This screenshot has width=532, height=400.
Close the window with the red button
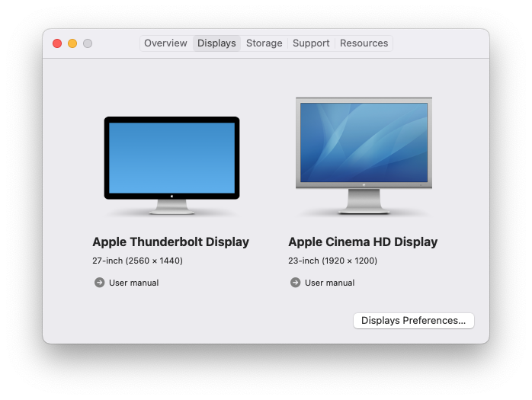click(57, 43)
